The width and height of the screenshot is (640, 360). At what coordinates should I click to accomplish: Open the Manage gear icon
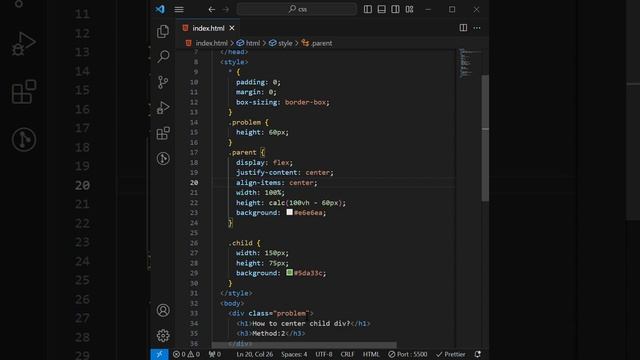(163, 336)
